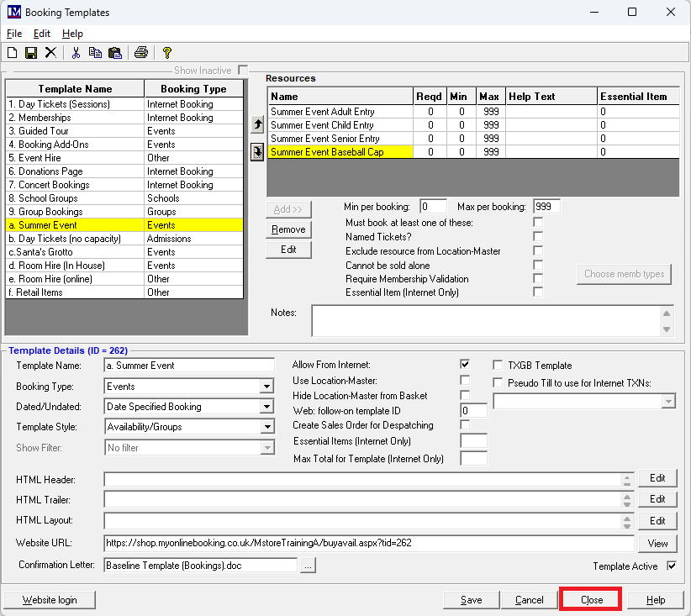The width and height of the screenshot is (691, 616).
Task: Click the yellow question mark Help icon
Action: pos(166,53)
